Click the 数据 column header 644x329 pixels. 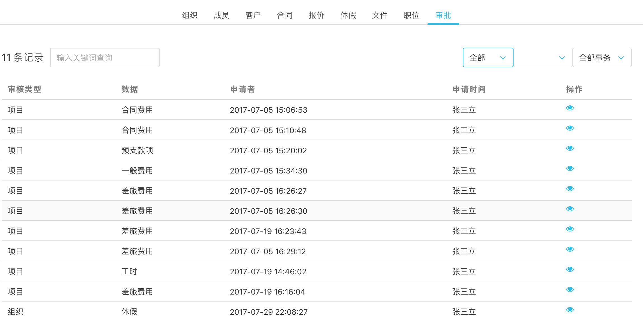(x=130, y=89)
